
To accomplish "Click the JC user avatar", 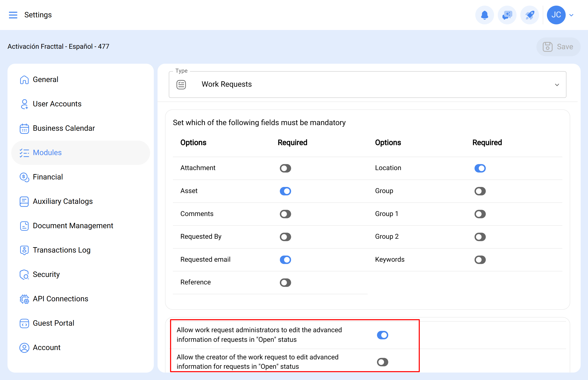I will (x=556, y=15).
